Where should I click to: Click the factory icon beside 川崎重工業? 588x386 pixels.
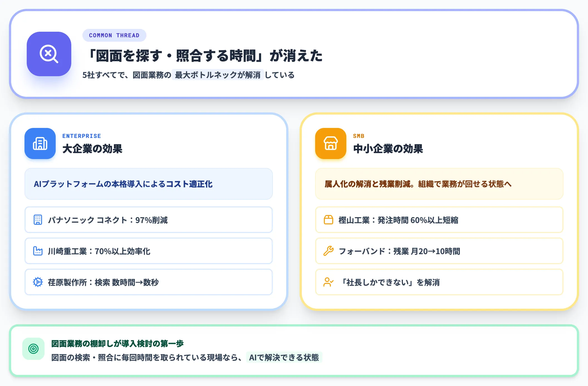pos(38,251)
